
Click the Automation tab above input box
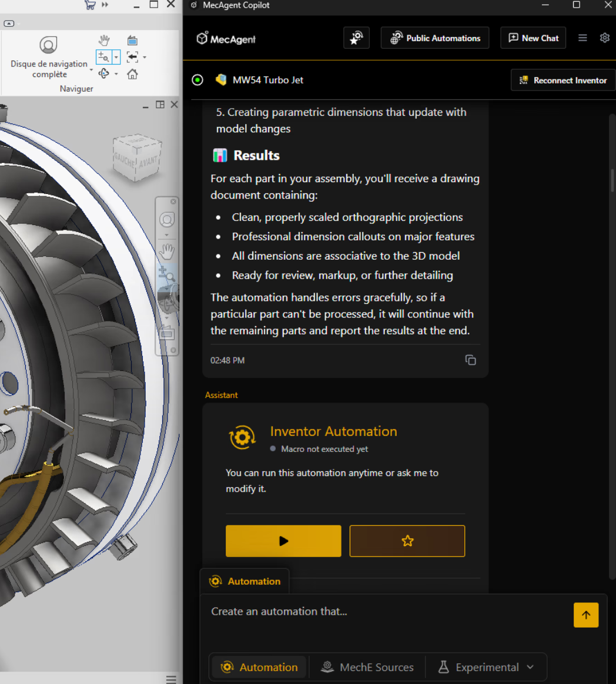tap(245, 581)
